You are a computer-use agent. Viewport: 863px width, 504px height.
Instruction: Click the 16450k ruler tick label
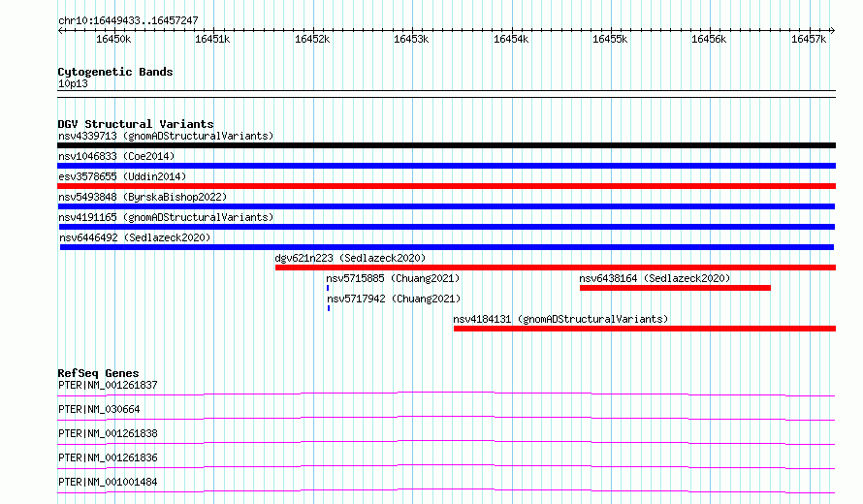[113, 39]
